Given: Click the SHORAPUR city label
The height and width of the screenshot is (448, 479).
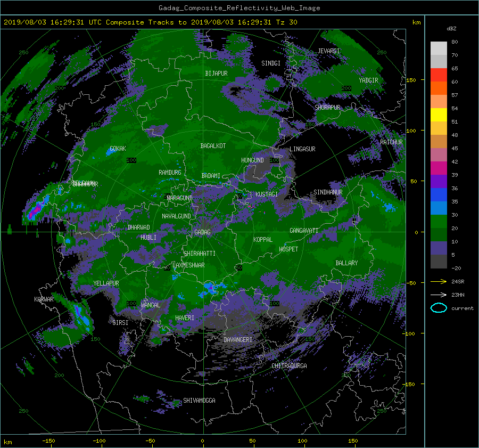Looking at the screenshot, I should point(327,108).
